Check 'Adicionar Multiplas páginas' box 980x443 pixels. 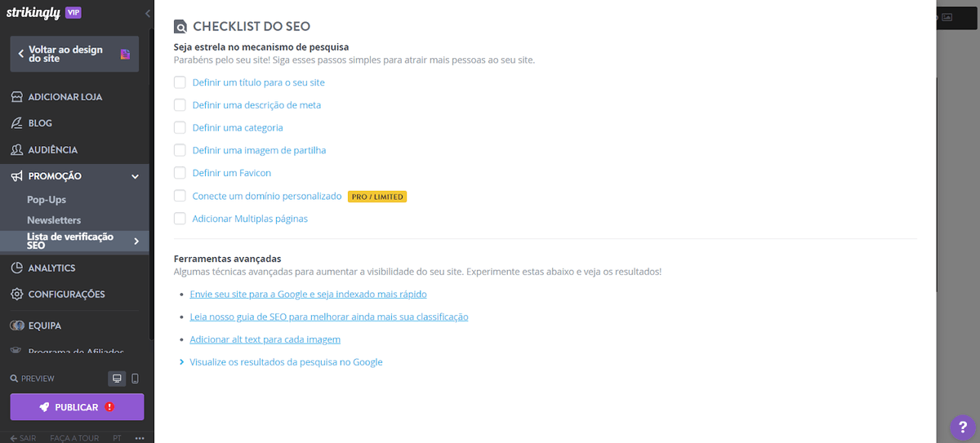click(180, 219)
